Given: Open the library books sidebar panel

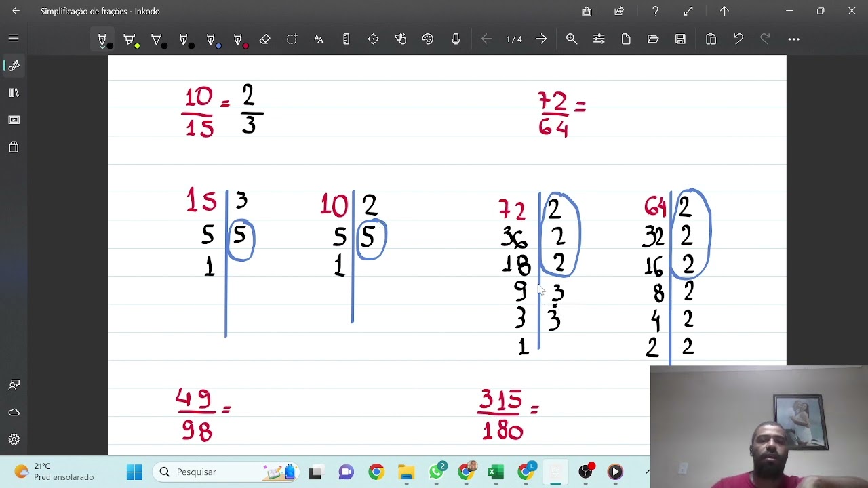Looking at the screenshot, I should (14, 93).
